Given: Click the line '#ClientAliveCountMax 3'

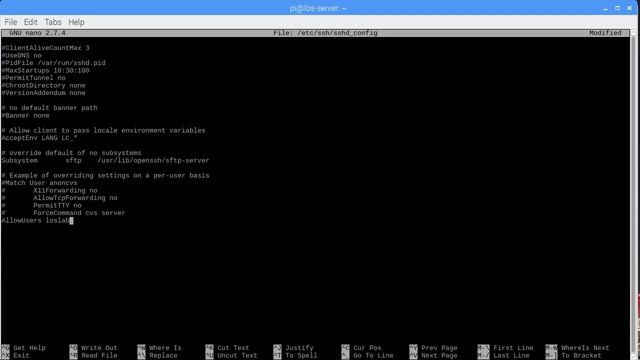Looking at the screenshot, I should [45, 48].
